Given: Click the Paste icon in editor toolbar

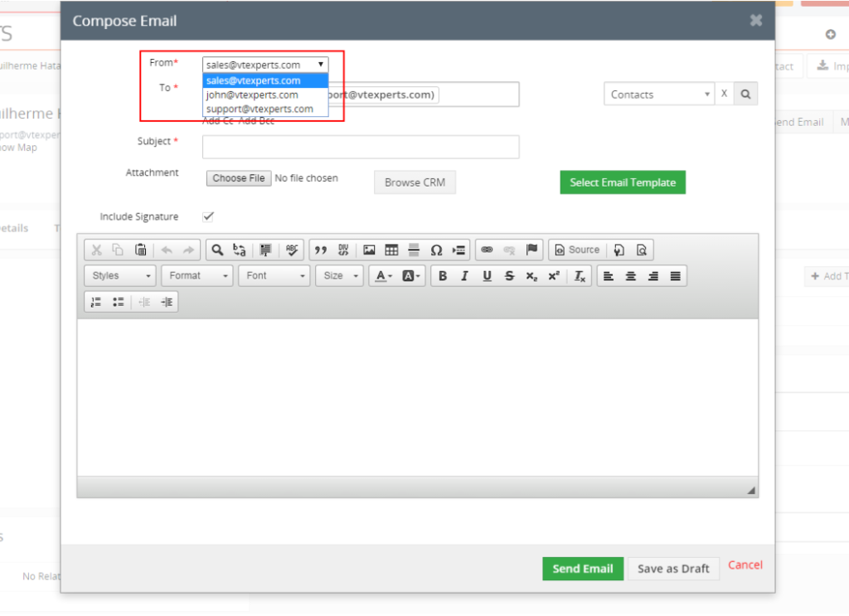Looking at the screenshot, I should 141,250.
